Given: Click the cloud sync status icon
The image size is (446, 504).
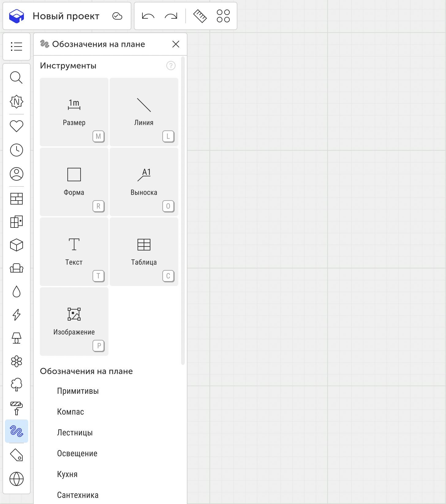Looking at the screenshot, I should pyautogui.click(x=117, y=16).
